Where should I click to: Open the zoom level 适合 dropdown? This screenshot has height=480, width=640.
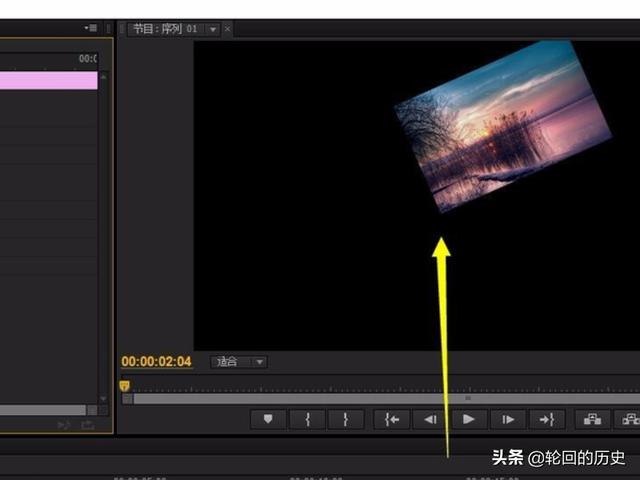[239, 362]
